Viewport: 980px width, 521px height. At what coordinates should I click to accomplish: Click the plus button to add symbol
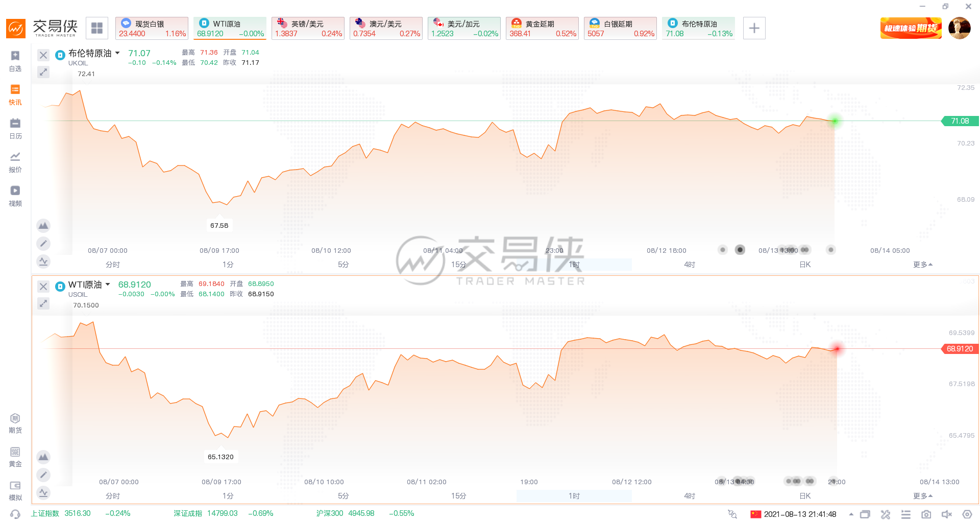point(754,28)
